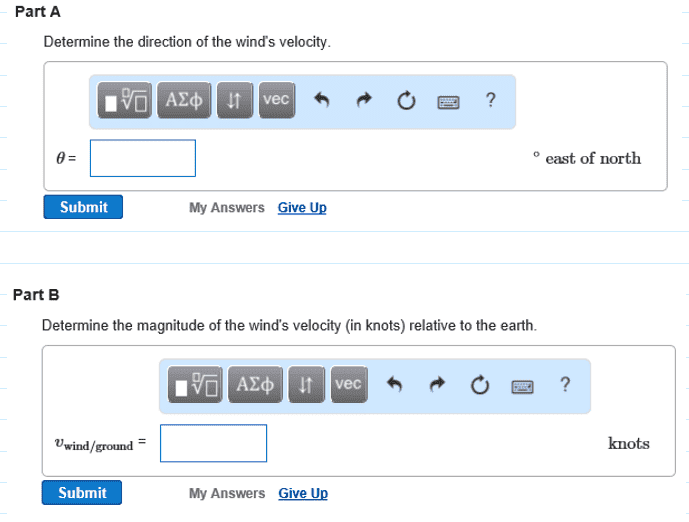Submit the Part A answer

pos(83,207)
